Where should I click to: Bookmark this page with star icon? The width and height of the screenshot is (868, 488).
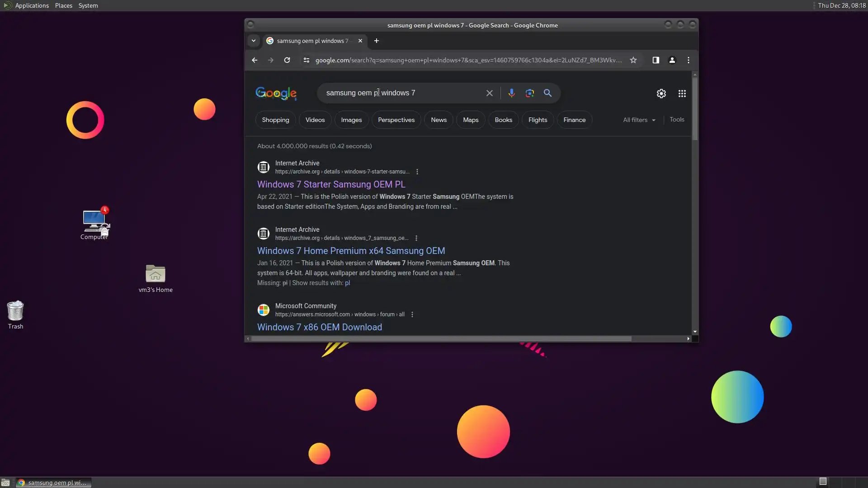click(x=633, y=60)
